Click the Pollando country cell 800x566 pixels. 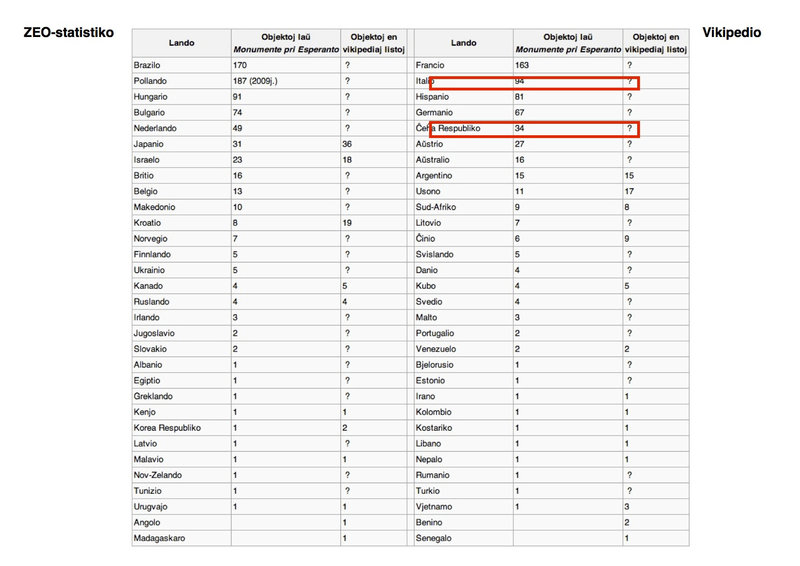[x=182, y=81]
